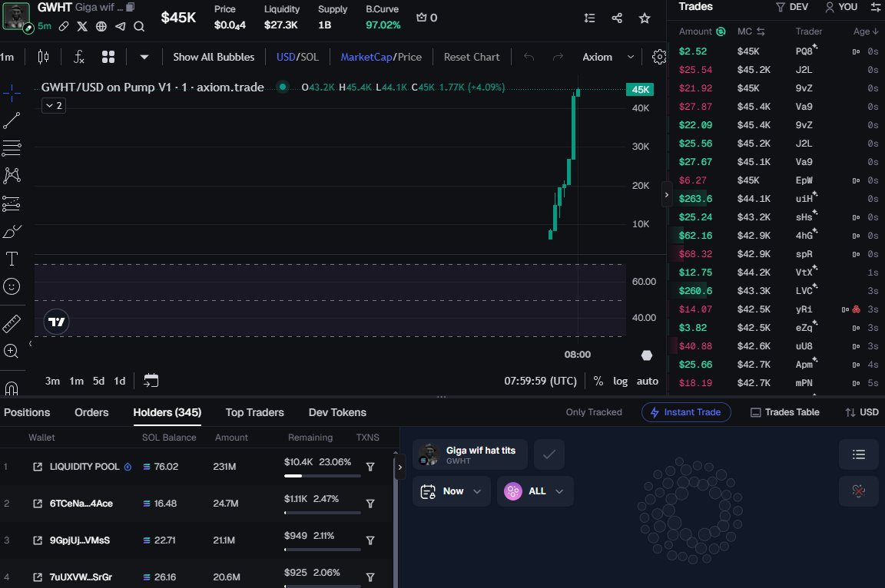Open chart settings gear icon

(658, 57)
